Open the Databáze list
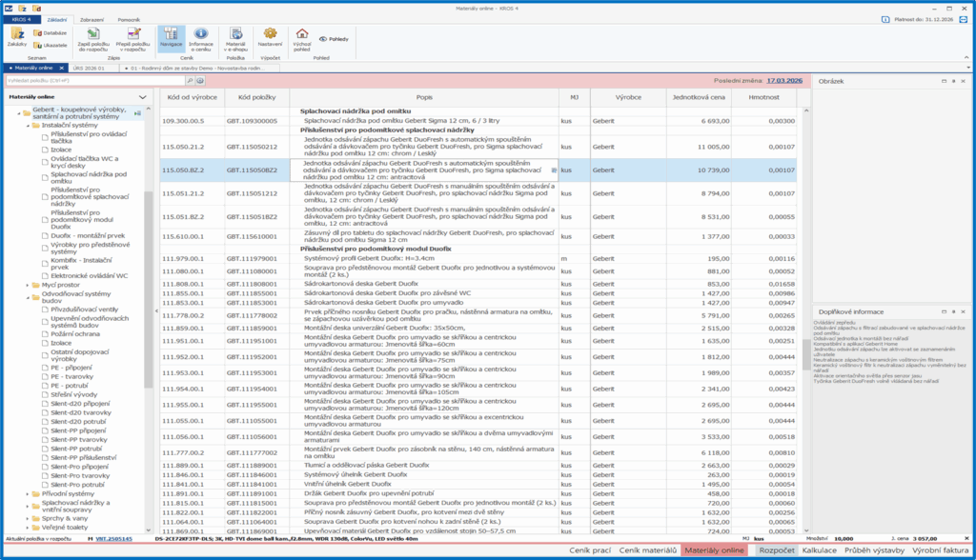Viewport: 976px width, 560px height. pyautogui.click(x=50, y=32)
